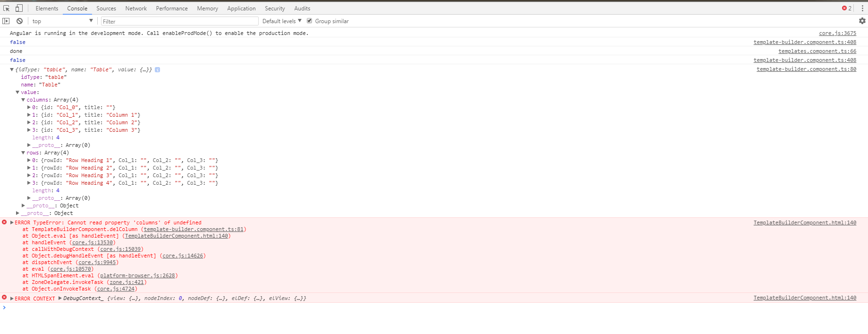Expand column entry 2 titled Column 2

29,122
